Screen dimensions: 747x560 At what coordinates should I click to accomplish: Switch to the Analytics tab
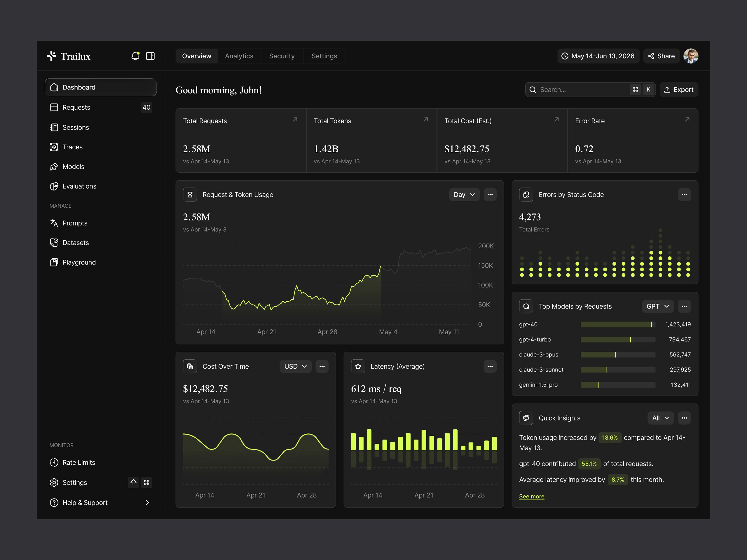pos(239,56)
